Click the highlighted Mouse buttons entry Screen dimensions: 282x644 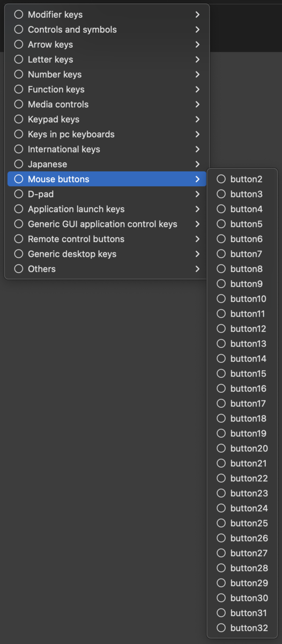pyautogui.click(x=107, y=179)
